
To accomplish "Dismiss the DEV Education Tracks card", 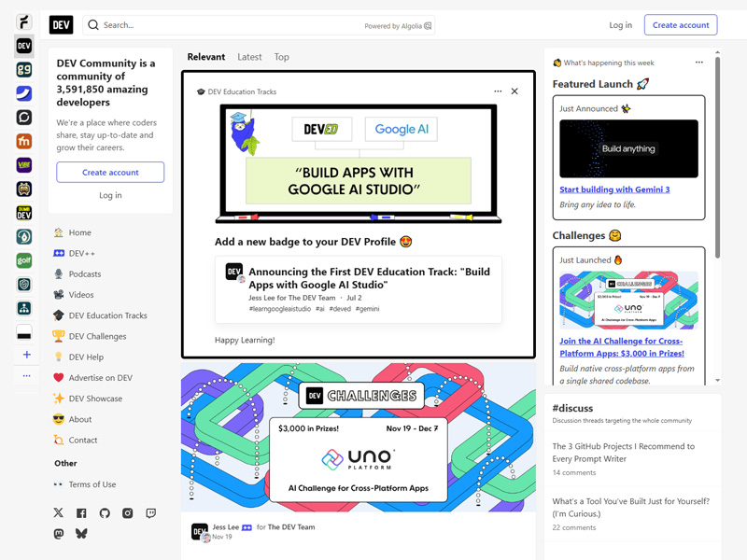I will click(x=514, y=91).
